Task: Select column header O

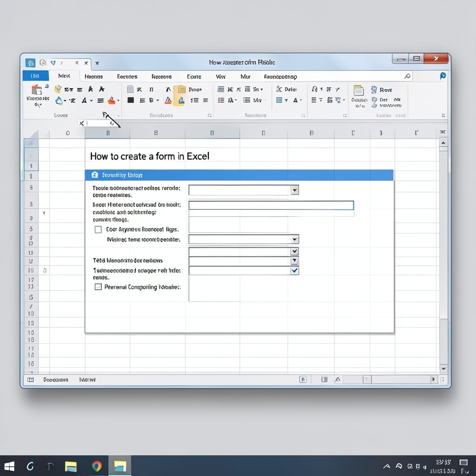Action: [67, 133]
